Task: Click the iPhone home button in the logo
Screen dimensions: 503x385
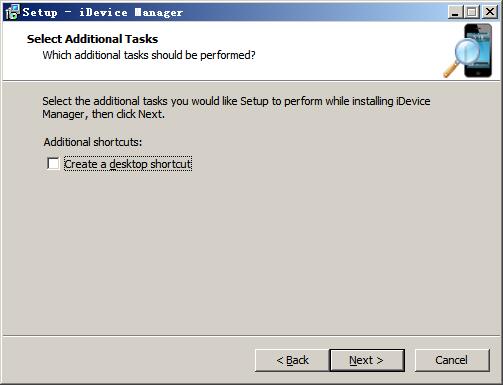Action: click(x=478, y=73)
